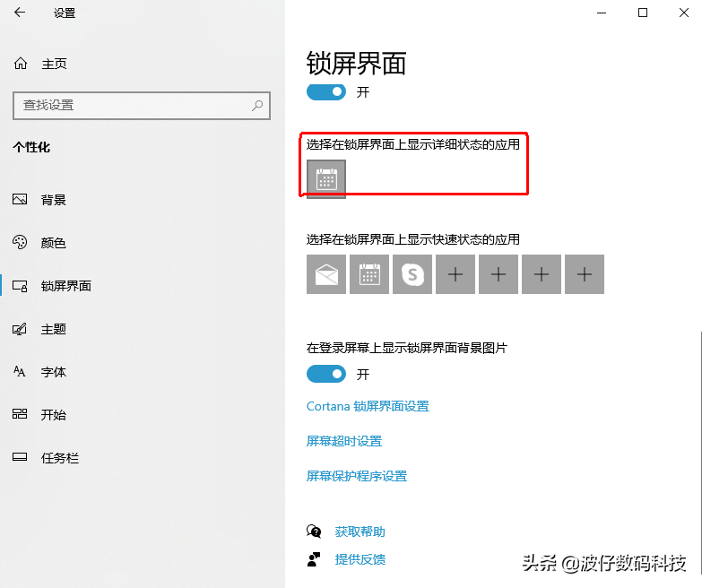Add app in first plus quick status slot
This screenshot has width=702, height=588.
[455, 274]
